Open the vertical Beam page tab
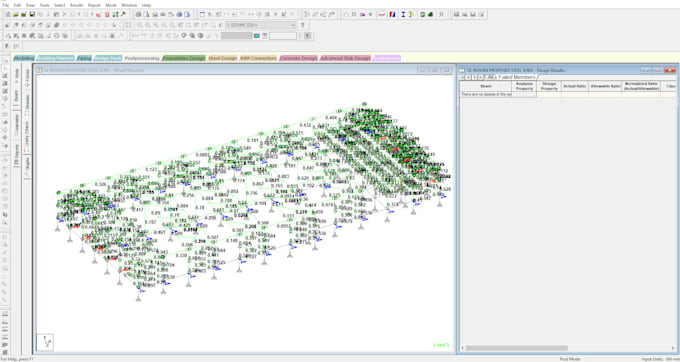This screenshot has width=680, height=362. coord(16,97)
